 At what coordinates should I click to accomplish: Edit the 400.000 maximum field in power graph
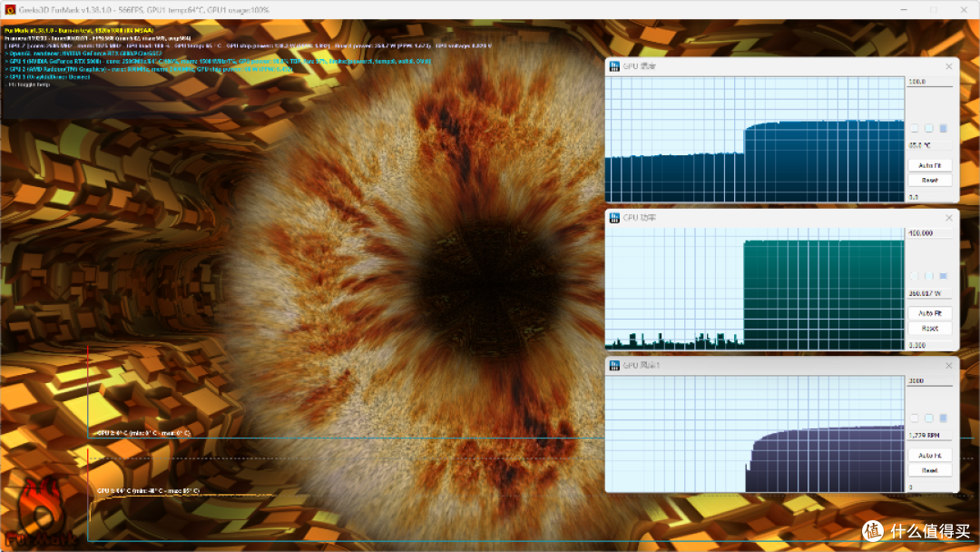(x=930, y=233)
